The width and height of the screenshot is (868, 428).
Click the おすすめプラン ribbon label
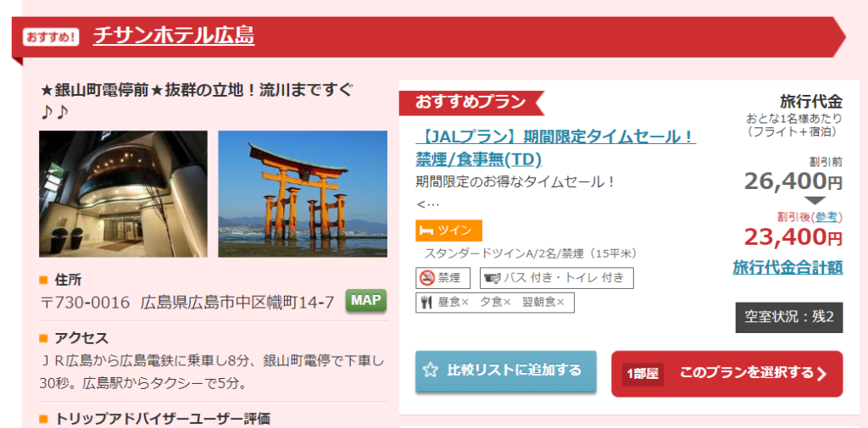pyautogui.click(x=470, y=103)
